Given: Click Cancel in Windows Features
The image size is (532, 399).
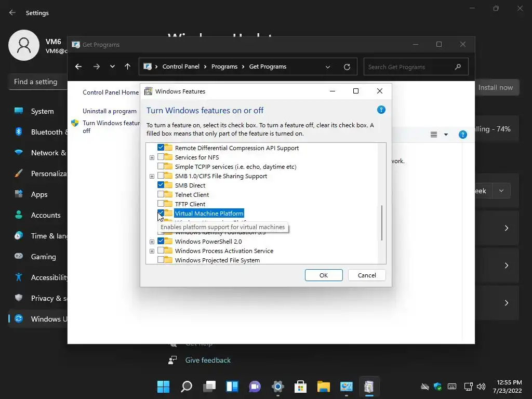Looking at the screenshot, I should [367, 275].
